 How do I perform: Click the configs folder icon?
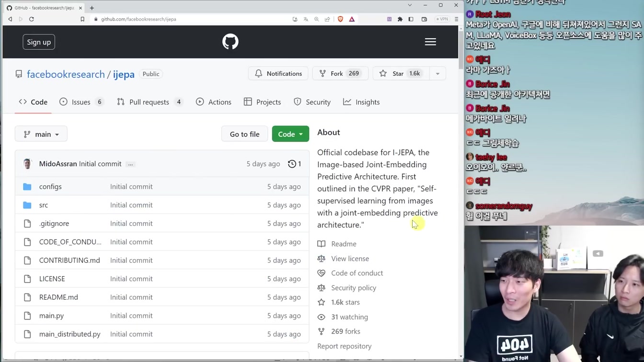tap(27, 187)
